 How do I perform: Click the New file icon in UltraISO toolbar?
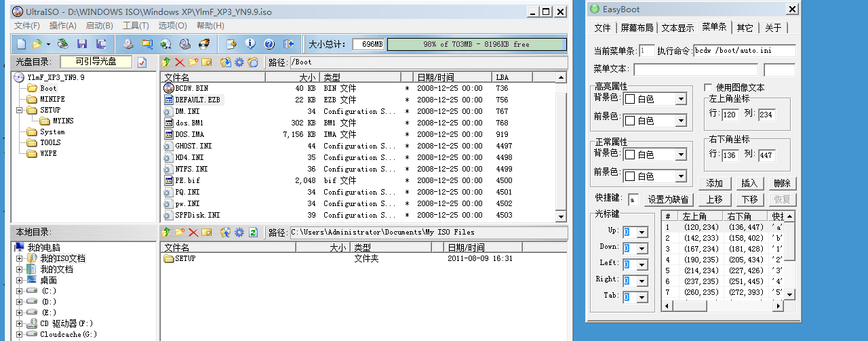pyautogui.click(x=21, y=44)
